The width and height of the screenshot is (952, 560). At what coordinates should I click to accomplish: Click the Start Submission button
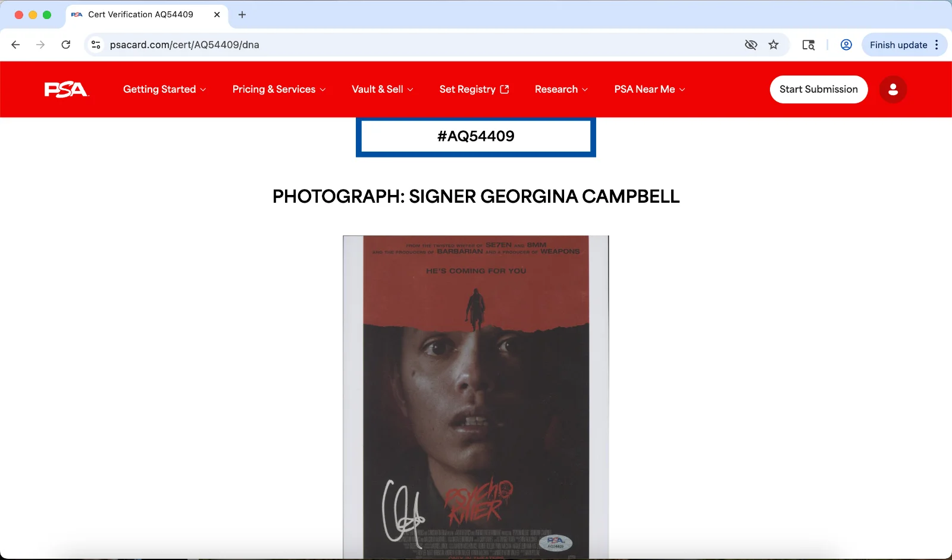click(819, 89)
